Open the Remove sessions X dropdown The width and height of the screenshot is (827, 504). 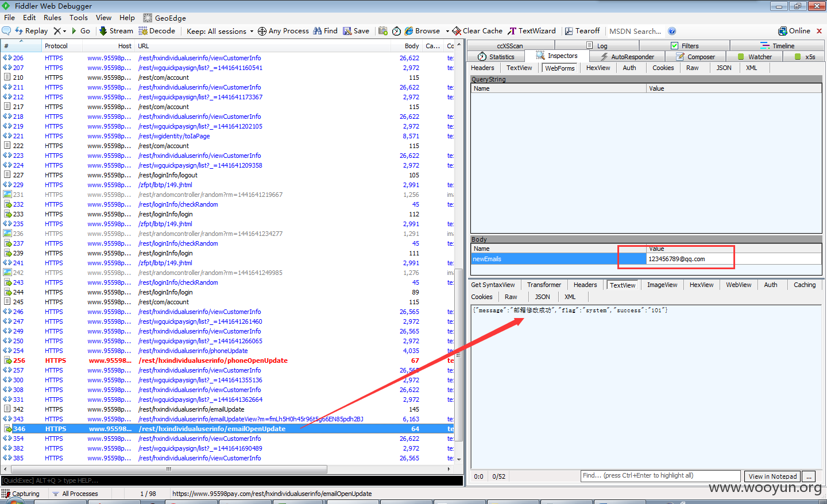click(60, 31)
